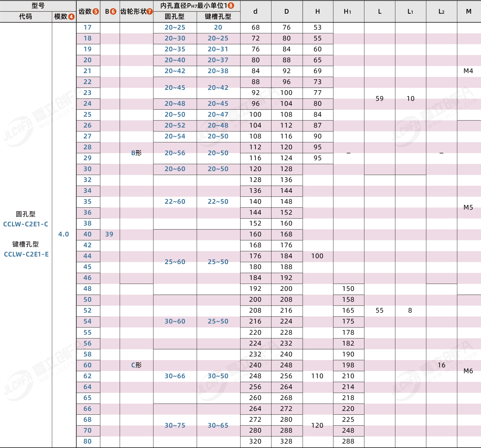Pick round bore range 30~60

[x=175, y=321]
